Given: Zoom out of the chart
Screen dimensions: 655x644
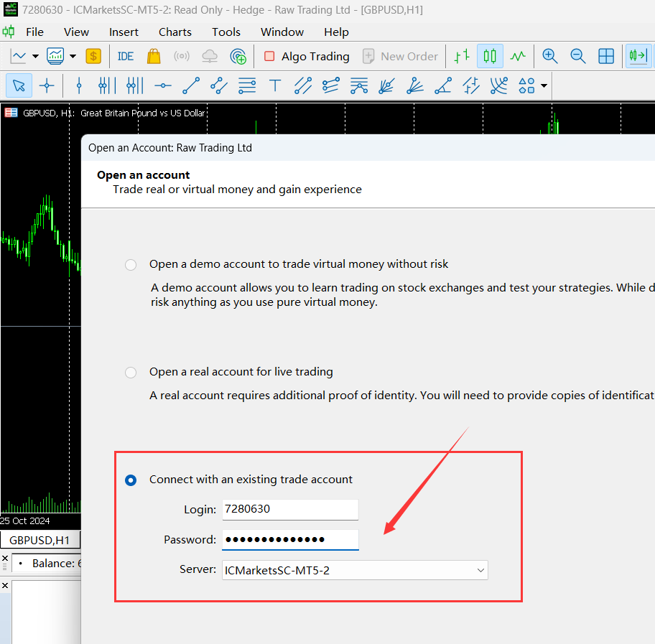Looking at the screenshot, I should coord(577,56).
